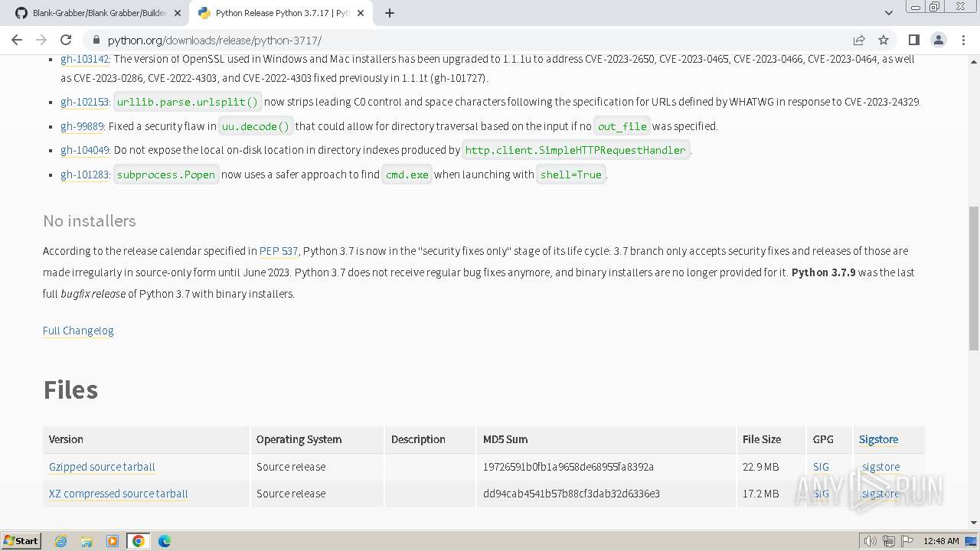Go back to the previous page
980x551 pixels.
click(x=17, y=40)
